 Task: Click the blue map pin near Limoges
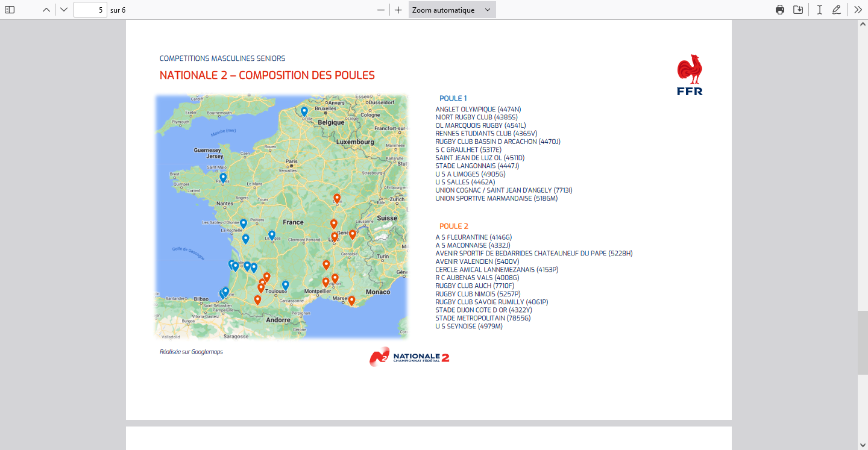pyautogui.click(x=272, y=235)
